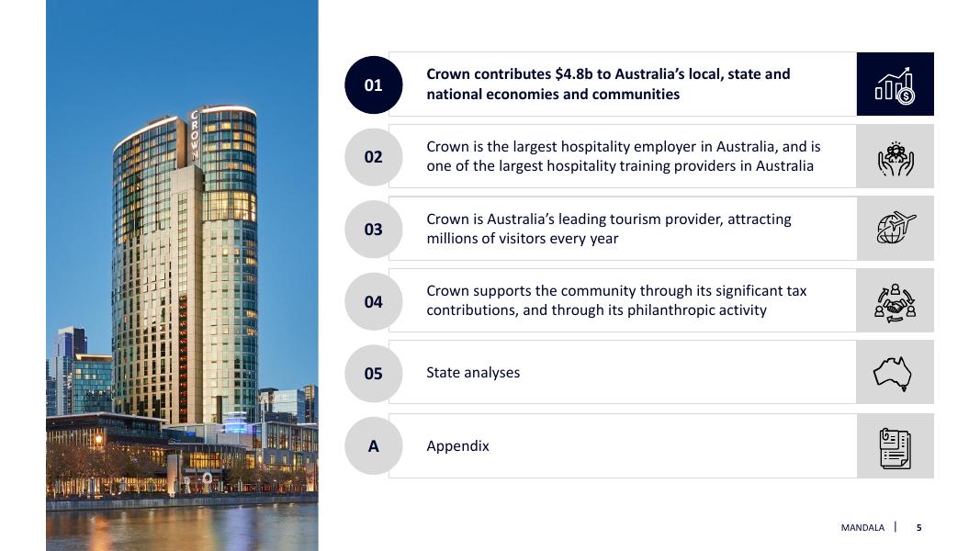The height and width of the screenshot is (551, 980).
Task: Select the A appendix circle
Action: (373, 446)
